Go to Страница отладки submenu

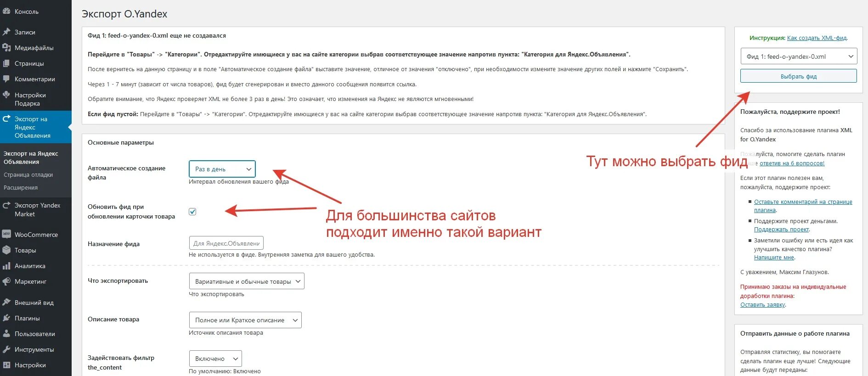[x=28, y=174]
